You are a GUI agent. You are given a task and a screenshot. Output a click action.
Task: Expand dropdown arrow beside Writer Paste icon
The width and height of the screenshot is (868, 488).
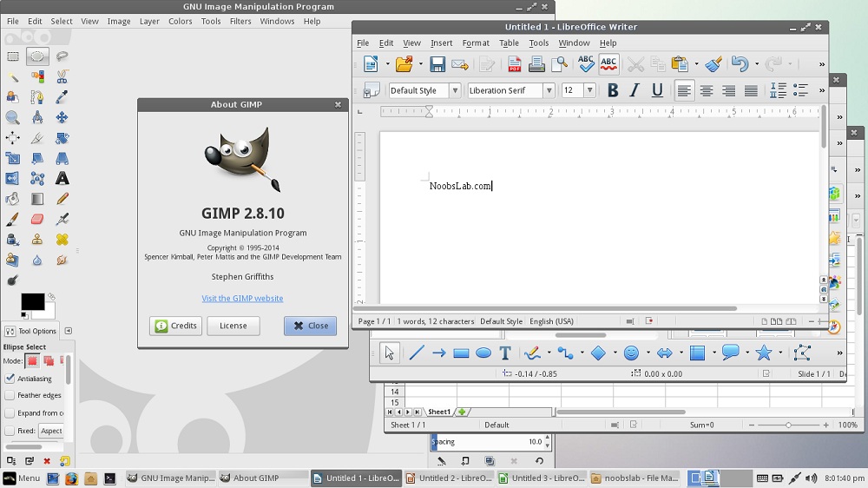click(696, 64)
